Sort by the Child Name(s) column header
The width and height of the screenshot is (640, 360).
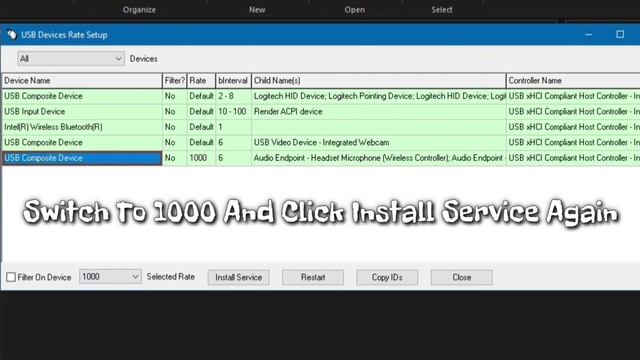(x=379, y=81)
